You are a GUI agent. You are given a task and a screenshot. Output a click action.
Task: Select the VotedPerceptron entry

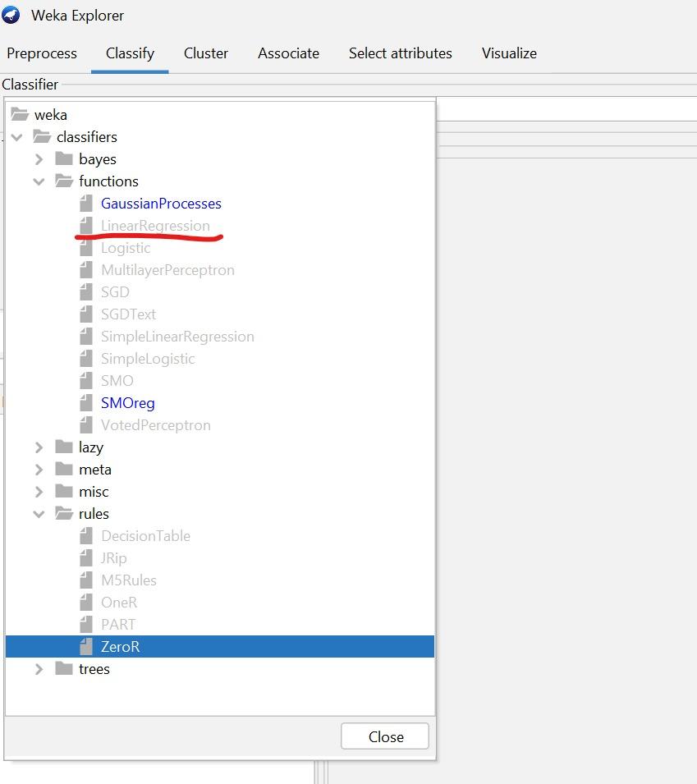pyautogui.click(x=155, y=425)
